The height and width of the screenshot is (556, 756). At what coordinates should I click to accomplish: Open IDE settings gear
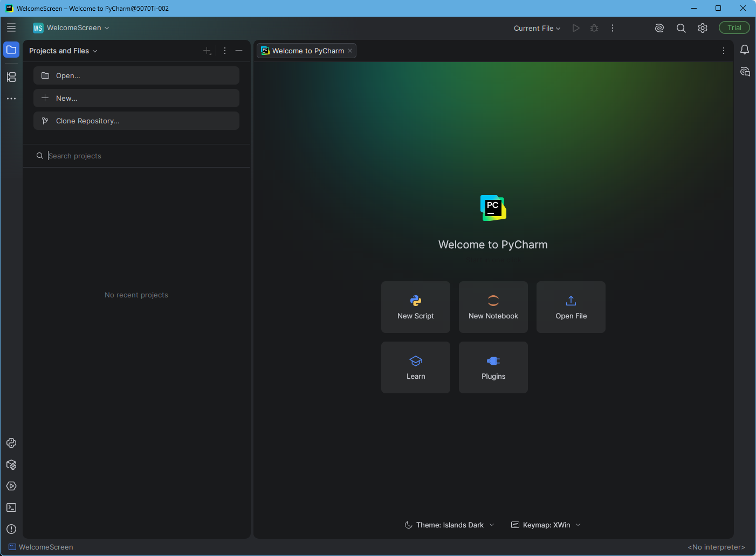(703, 28)
